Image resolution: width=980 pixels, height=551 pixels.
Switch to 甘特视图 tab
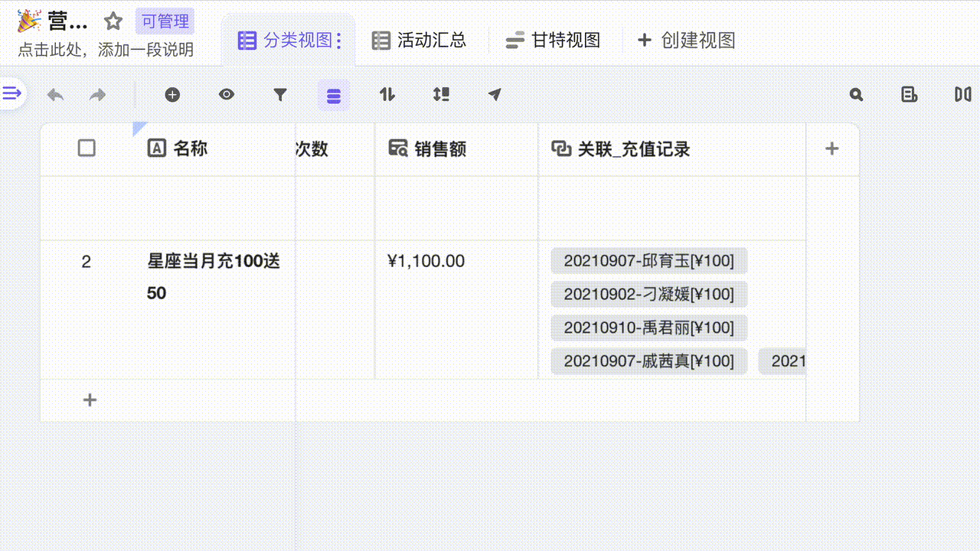pyautogui.click(x=553, y=41)
